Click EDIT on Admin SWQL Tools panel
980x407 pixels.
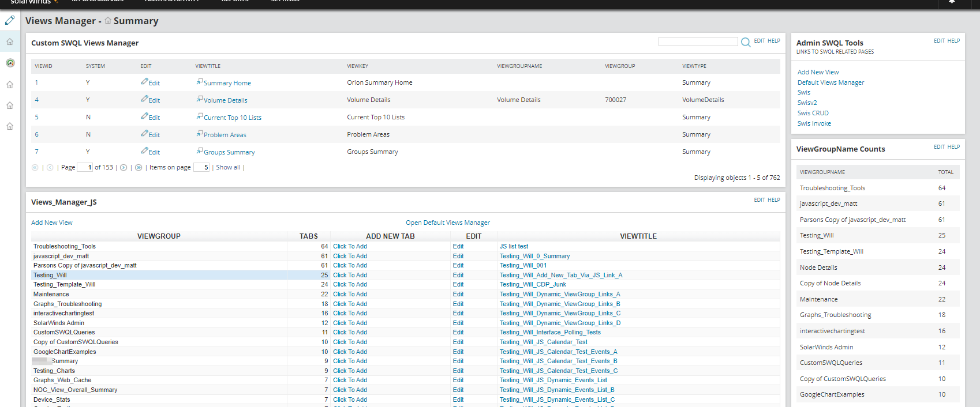(x=940, y=41)
